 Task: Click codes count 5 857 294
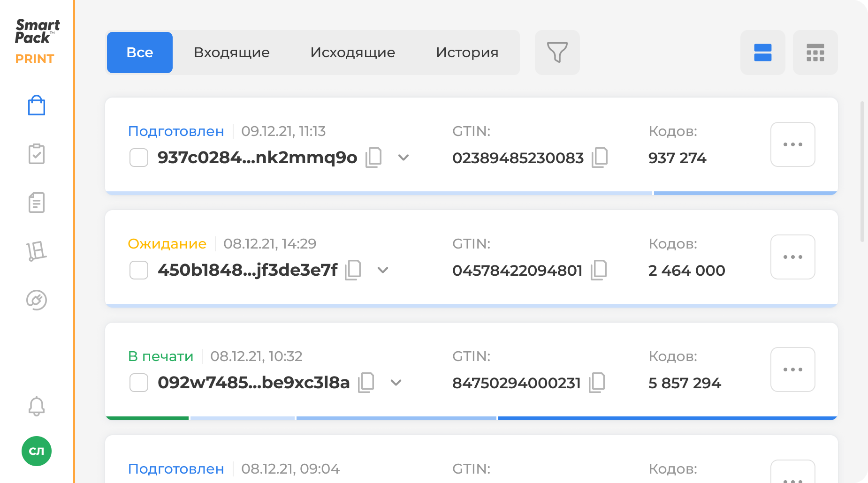pos(685,383)
